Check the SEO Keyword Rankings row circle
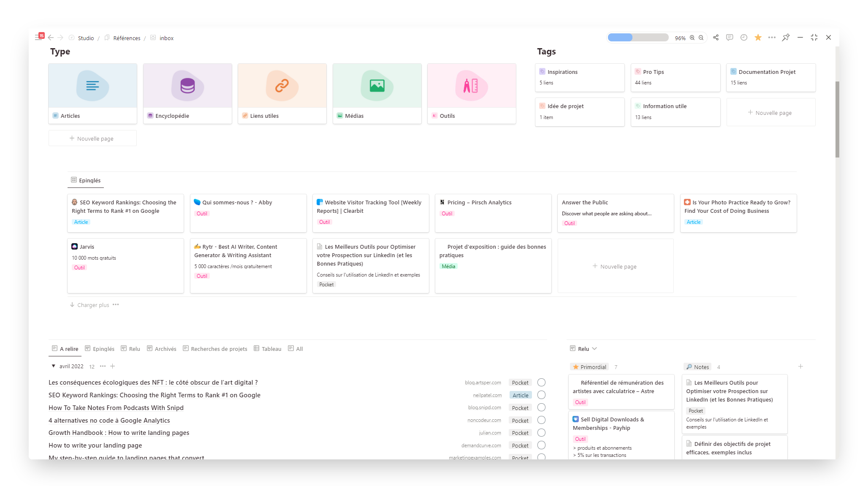The height and width of the screenshot is (486, 868). (542, 395)
